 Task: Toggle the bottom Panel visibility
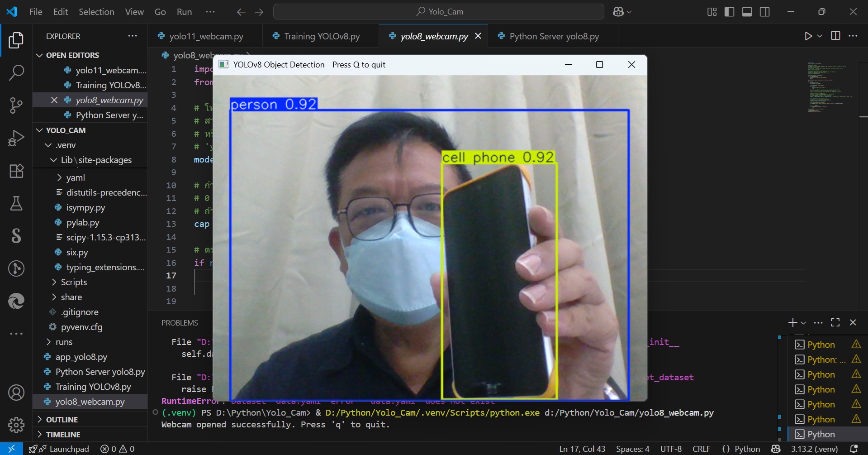pos(746,12)
